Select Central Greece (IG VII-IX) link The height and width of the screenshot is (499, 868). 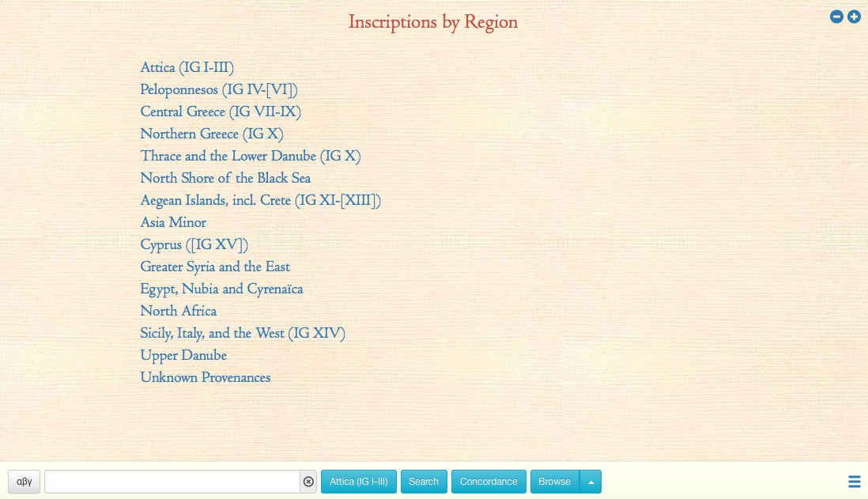tap(221, 112)
